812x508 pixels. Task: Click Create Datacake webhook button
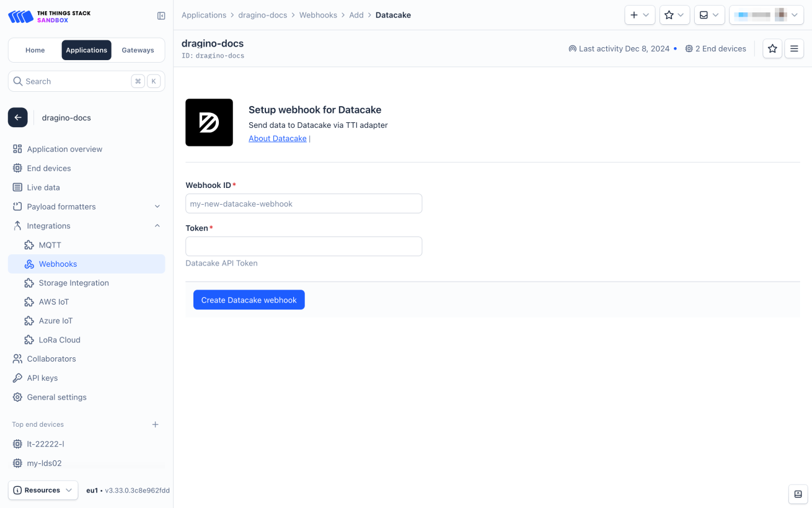tap(249, 300)
